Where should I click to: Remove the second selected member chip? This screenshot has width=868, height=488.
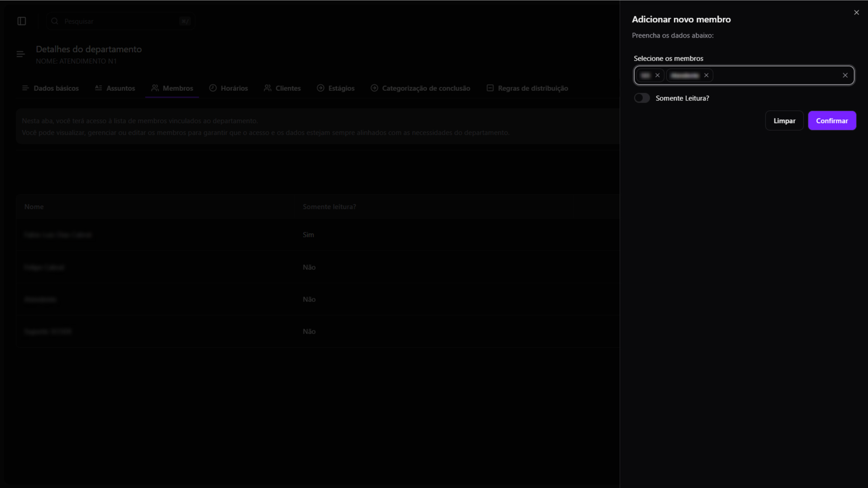[x=706, y=75]
